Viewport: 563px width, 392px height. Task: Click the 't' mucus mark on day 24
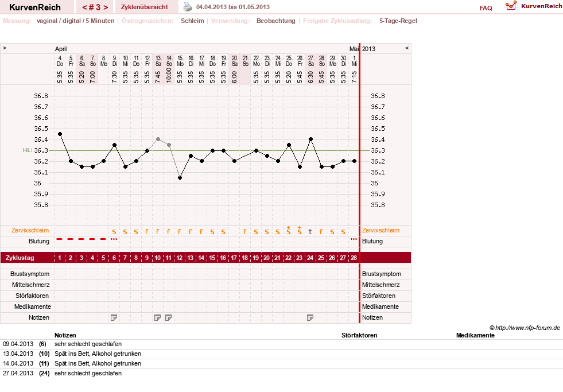coord(310,232)
